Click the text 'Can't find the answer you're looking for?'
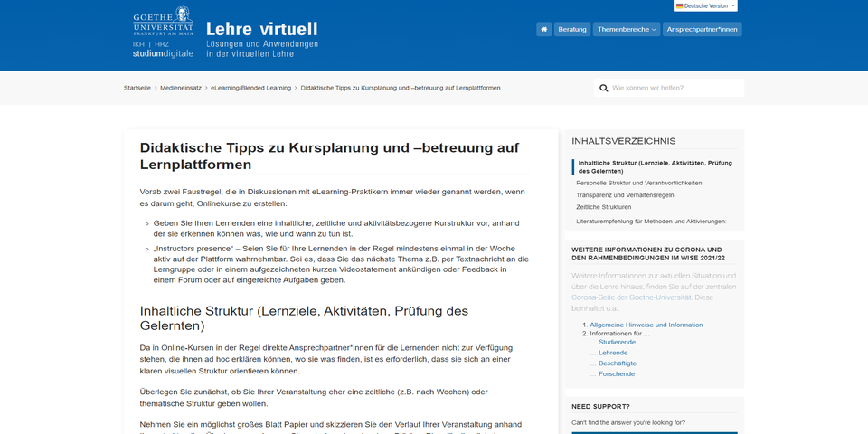The width and height of the screenshot is (868, 434). pos(628,422)
